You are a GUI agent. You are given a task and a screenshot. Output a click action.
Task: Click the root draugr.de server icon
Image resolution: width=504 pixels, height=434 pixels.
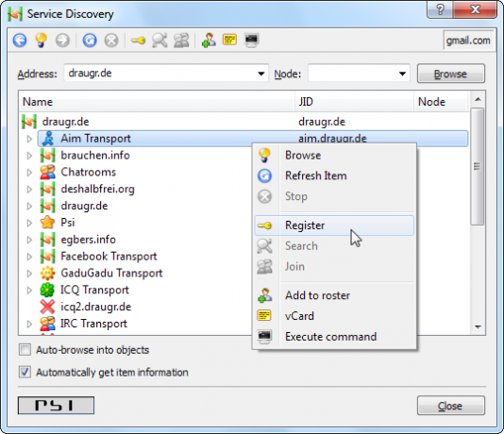click(29, 122)
